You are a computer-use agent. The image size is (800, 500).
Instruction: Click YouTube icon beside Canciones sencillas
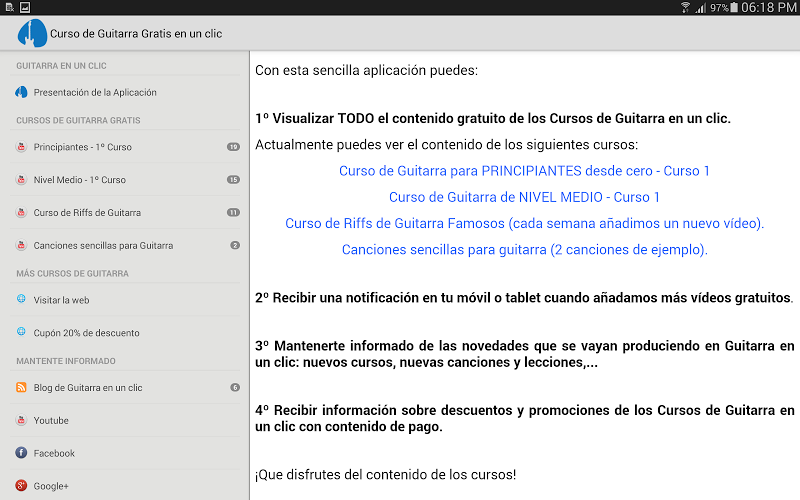pos(21,245)
